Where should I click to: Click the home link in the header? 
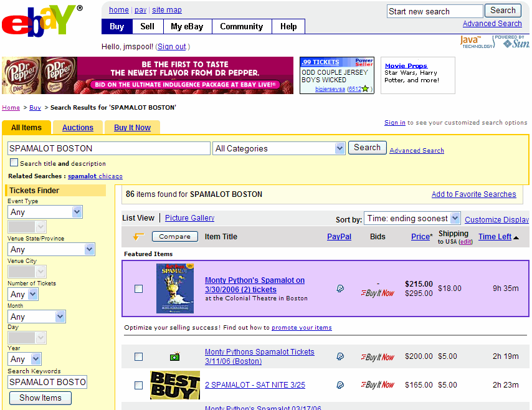[x=119, y=10]
